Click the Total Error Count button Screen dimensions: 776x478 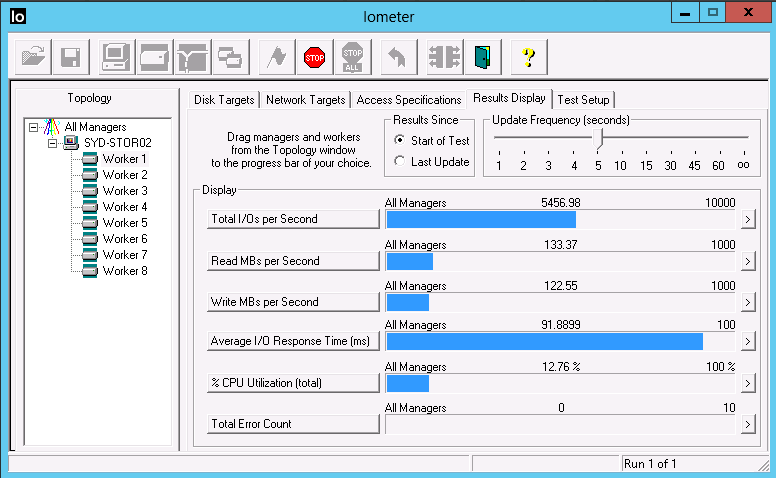[293, 424]
